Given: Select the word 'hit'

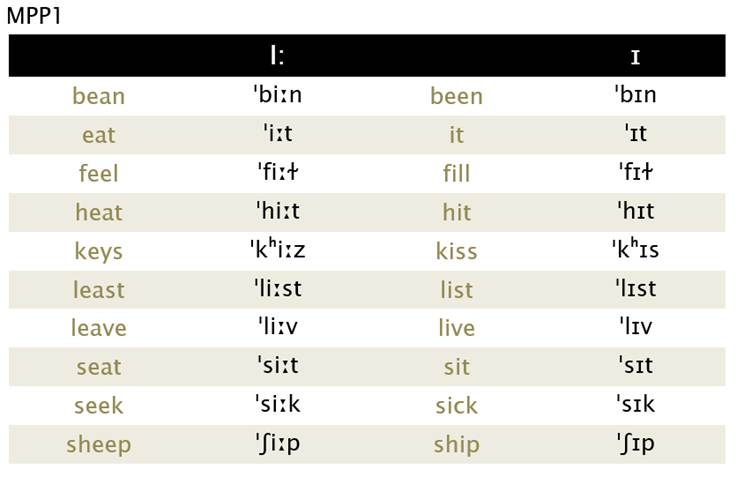Looking at the screenshot, I should point(456,212).
